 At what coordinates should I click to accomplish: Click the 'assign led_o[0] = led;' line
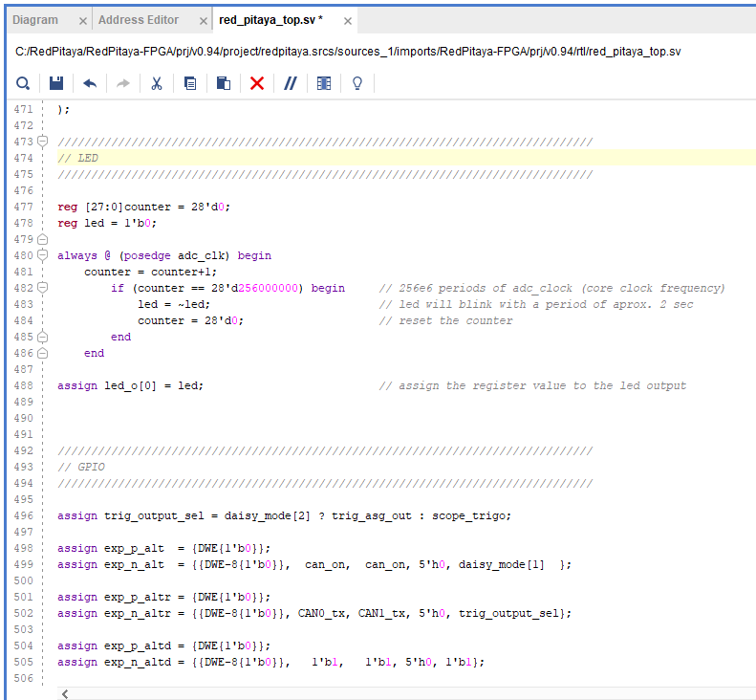click(131, 386)
